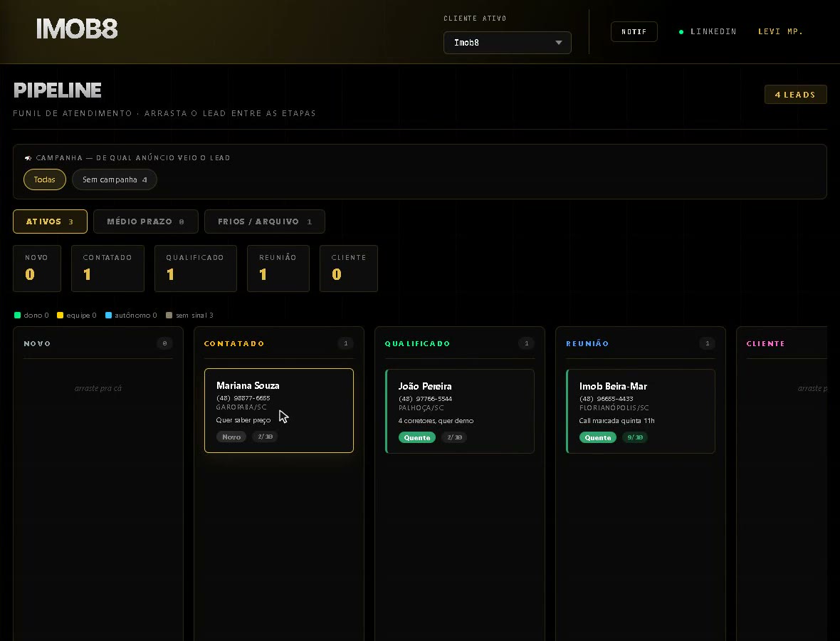Click the campaign megaphone icon
This screenshot has width=840, height=641.
point(28,158)
